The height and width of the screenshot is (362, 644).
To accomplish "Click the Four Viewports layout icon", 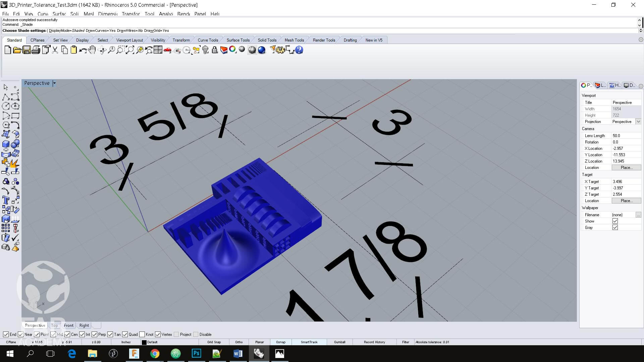I will 158,50.
